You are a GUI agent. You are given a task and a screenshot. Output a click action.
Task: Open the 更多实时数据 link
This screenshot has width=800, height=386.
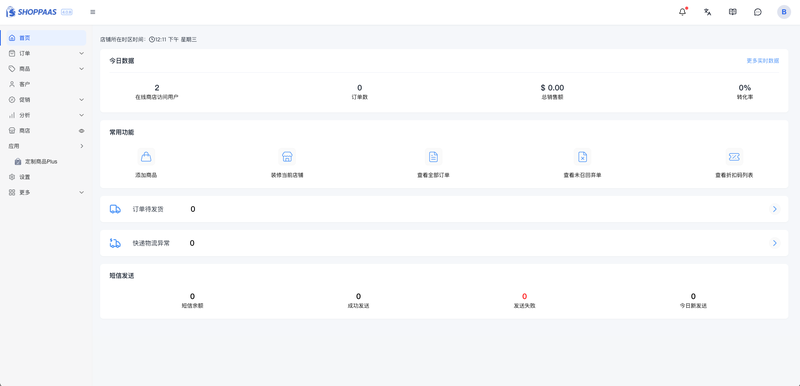(x=763, y=61)
